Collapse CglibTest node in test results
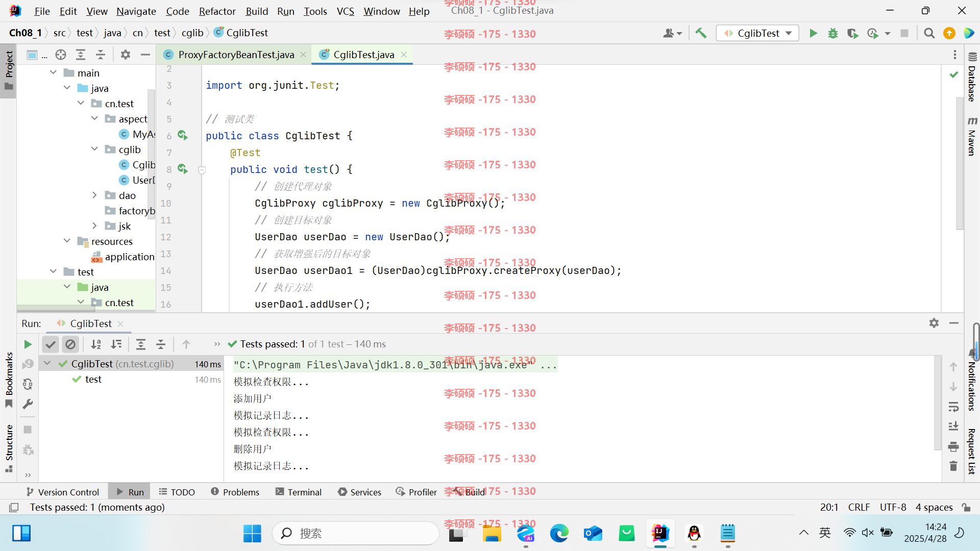The height and width of the screenshot is (551, 980). [47, 364]
